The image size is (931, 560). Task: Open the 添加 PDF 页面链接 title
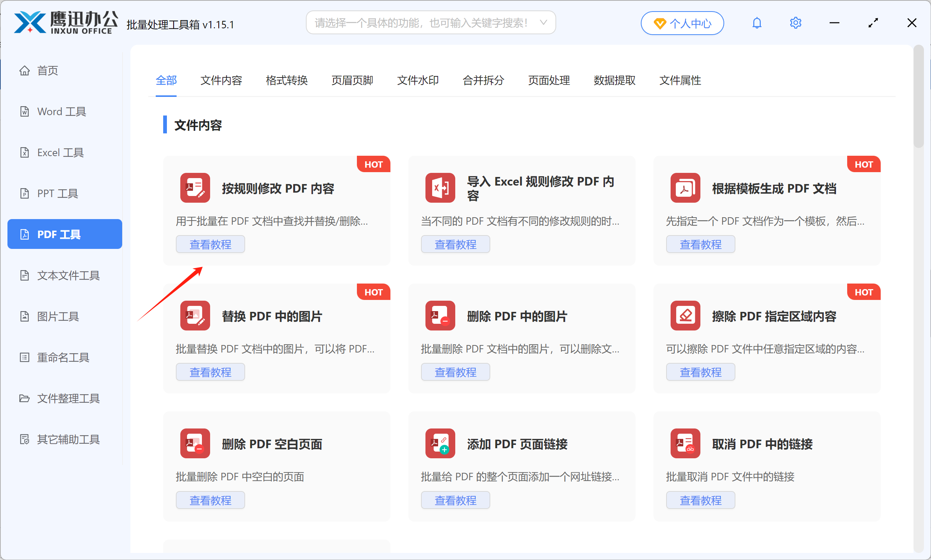tap(517, 444)
